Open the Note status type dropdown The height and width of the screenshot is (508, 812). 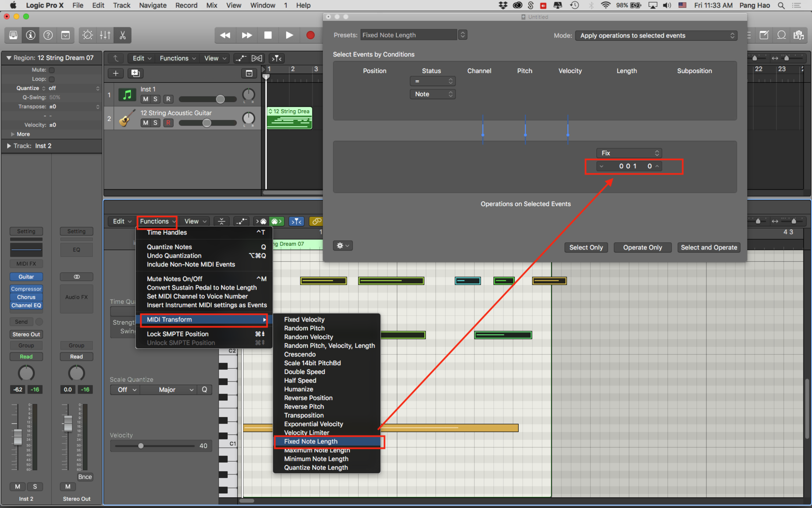pos(432,94)
